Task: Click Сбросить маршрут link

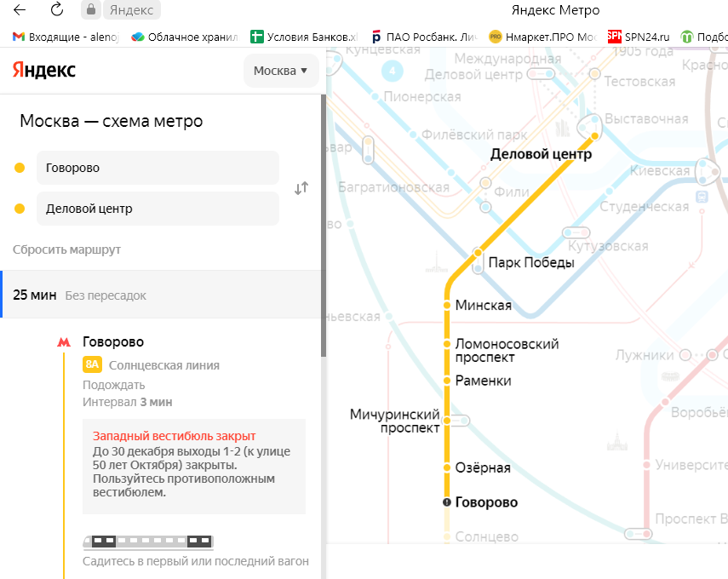Action: point(66,249)
